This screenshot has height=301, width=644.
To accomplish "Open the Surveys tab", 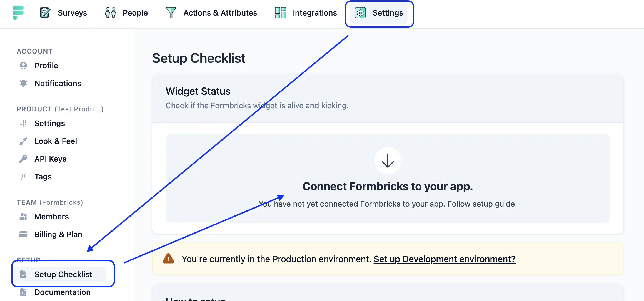I will click(x=64, y=13).
